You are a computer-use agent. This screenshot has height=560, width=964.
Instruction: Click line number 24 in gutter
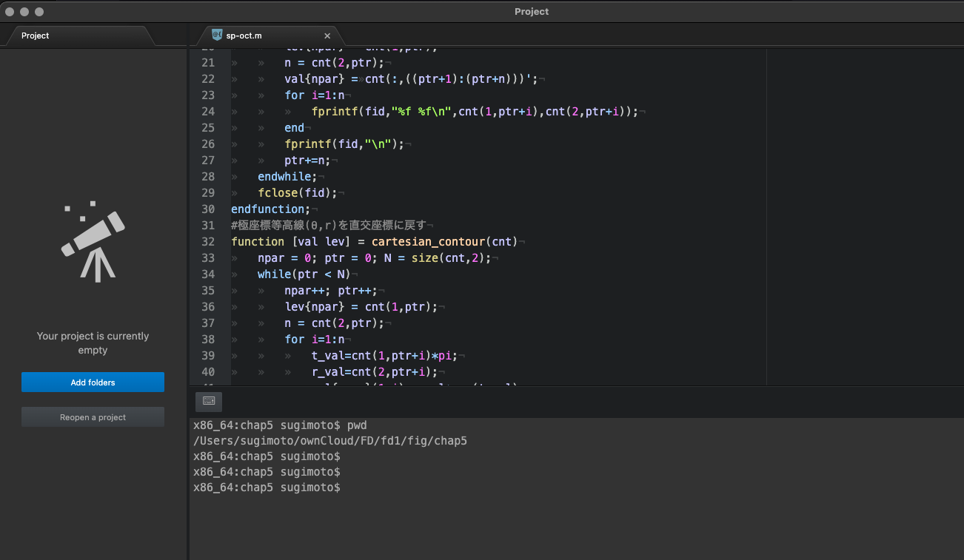pos(208,112)
